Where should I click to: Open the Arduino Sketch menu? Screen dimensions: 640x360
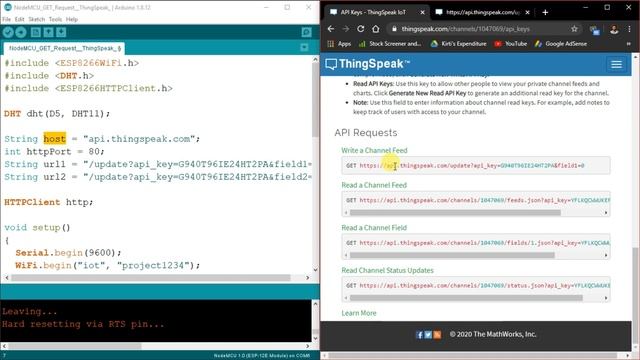37,19
